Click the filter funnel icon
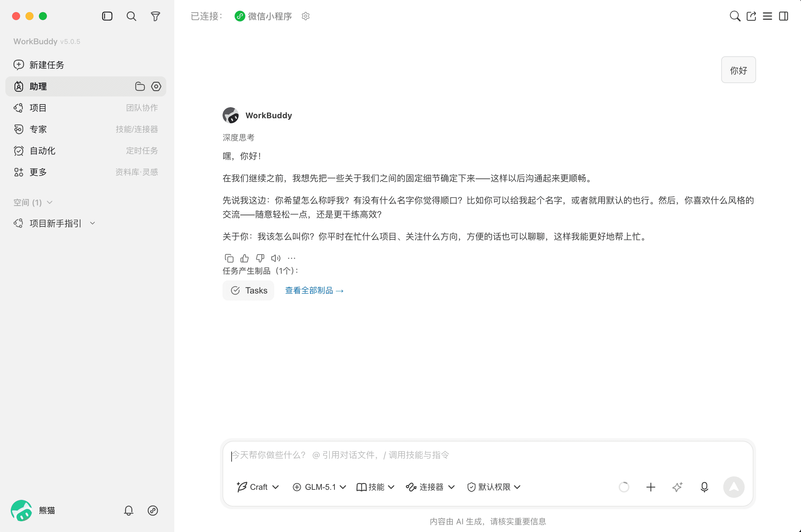This screenshot has width=801, height=532. point(156,16)
